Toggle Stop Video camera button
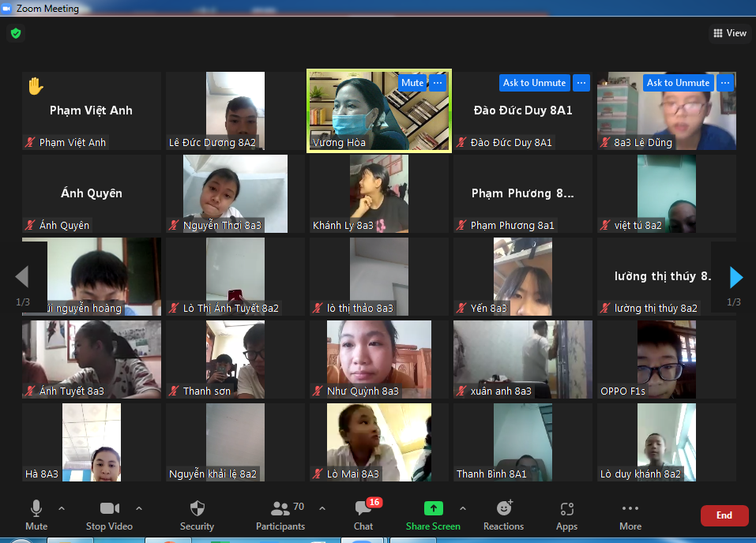 pos(110,515)
